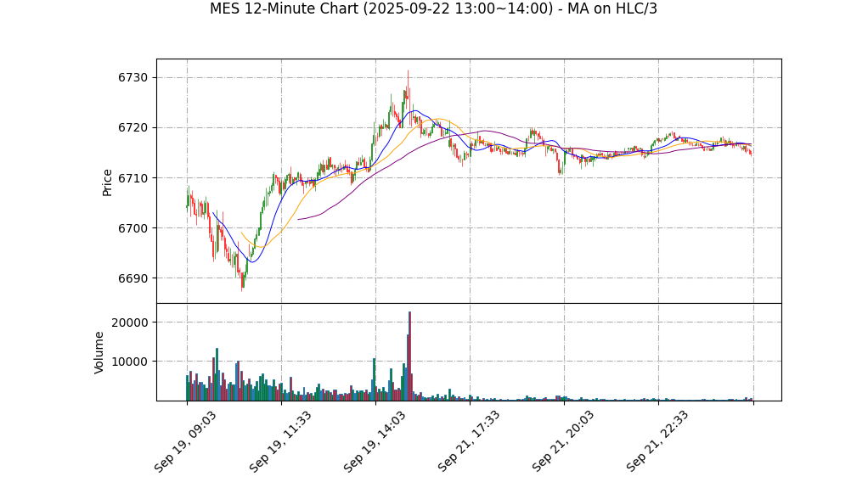Select the 20000 volume axis label
The image size is (868, 488).
tap(130, 323)
